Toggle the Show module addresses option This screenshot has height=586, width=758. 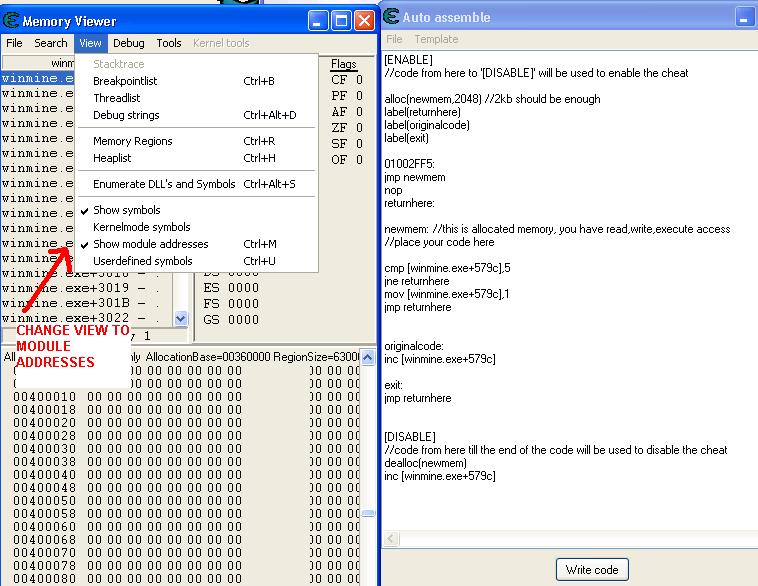pyautogui.click(x=197, y=244)
